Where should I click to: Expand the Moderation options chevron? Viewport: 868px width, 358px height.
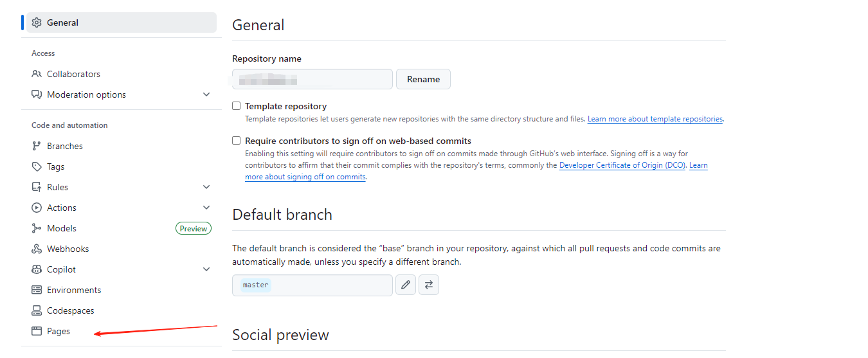click(x=206, y=94)
